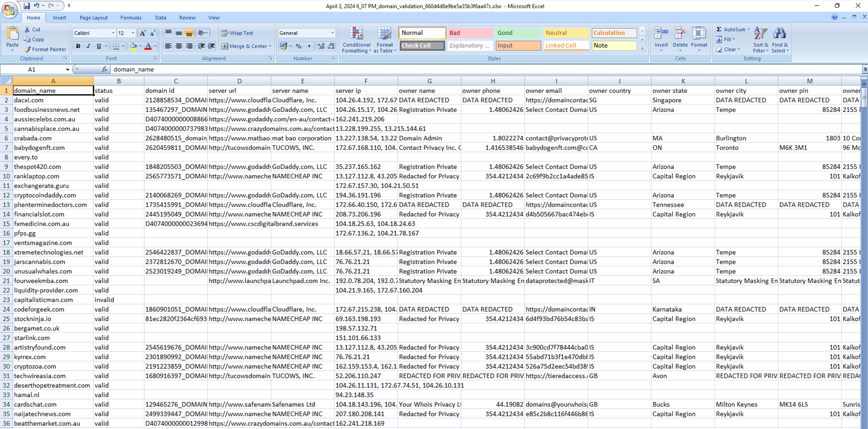Open the borders dropdown arrow
The width and height of the screenshot is (868, 429).
(123, 46)
